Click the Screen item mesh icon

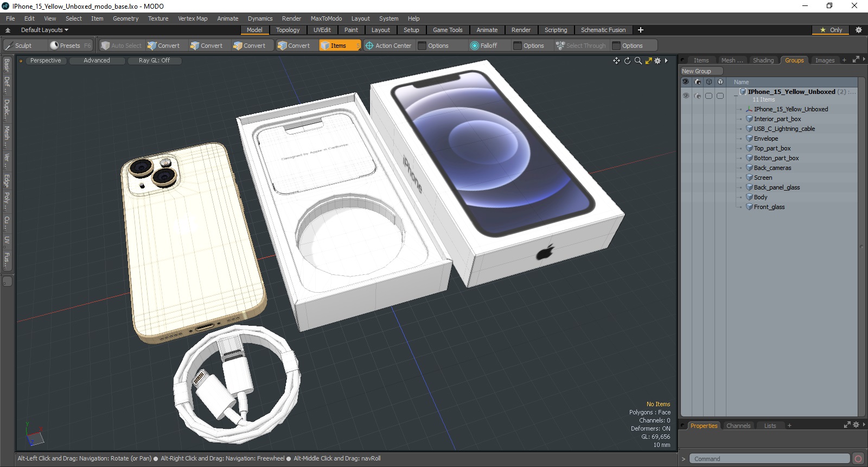point(749,178)
